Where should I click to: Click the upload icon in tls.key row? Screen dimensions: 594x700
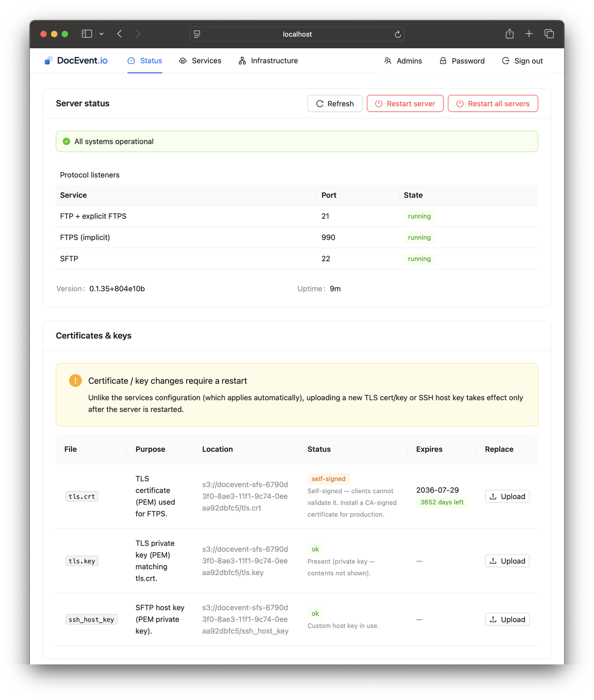493,561
